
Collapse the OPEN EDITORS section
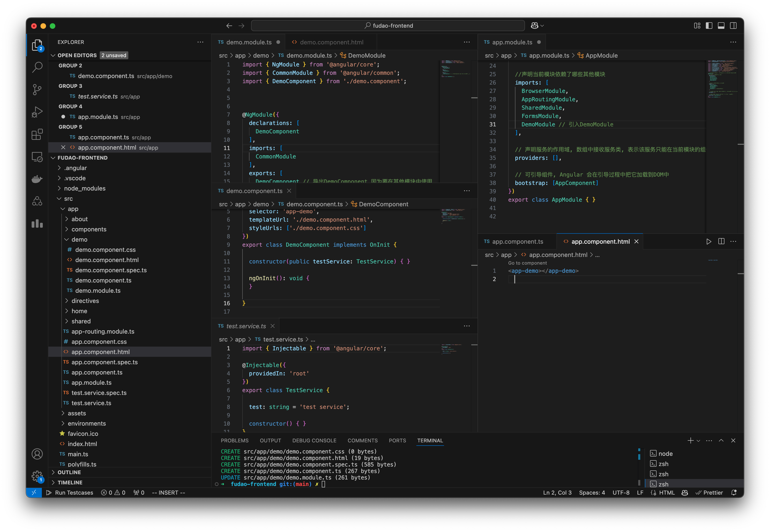coord(53,55)
